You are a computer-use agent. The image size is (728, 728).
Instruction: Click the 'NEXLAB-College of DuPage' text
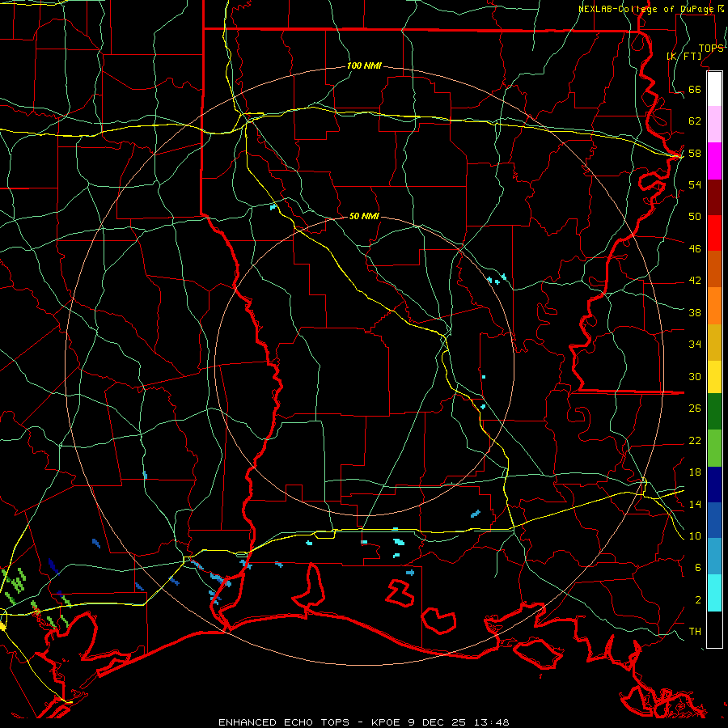click(645, 9)
